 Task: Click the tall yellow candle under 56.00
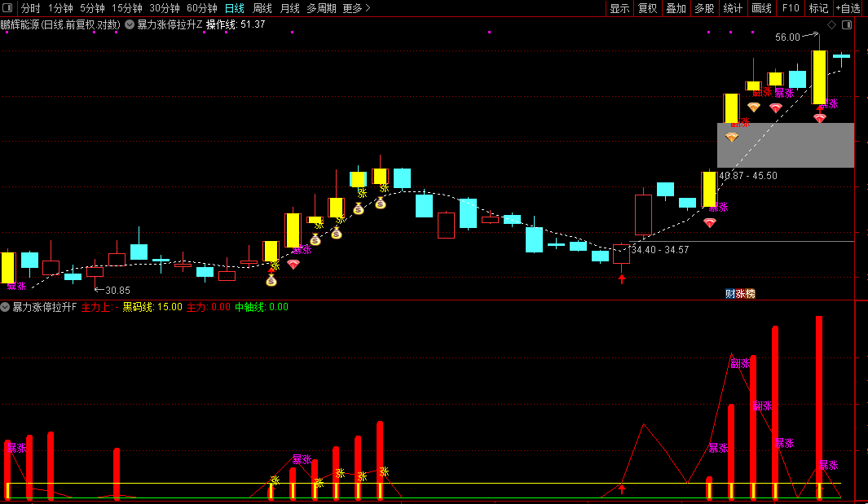(819, 77)
